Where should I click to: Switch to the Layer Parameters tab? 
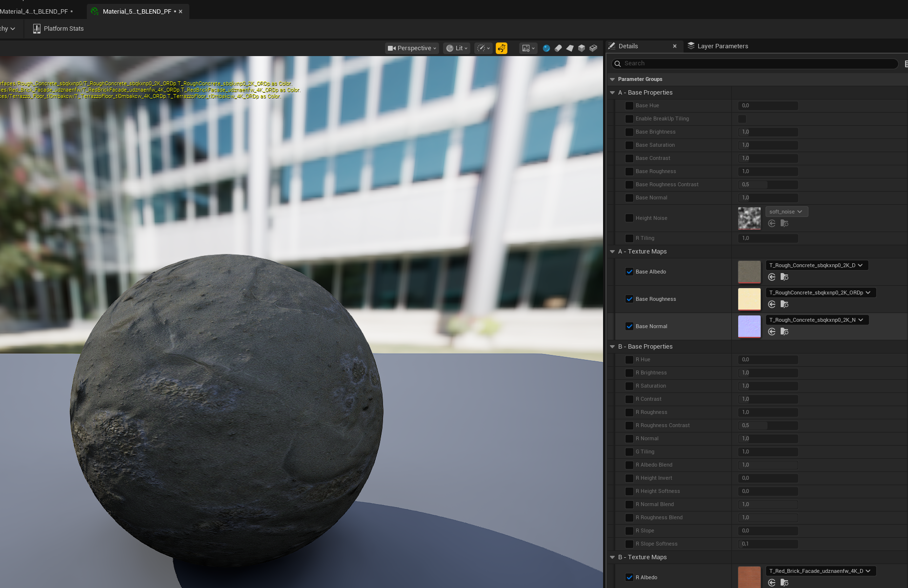718,46
